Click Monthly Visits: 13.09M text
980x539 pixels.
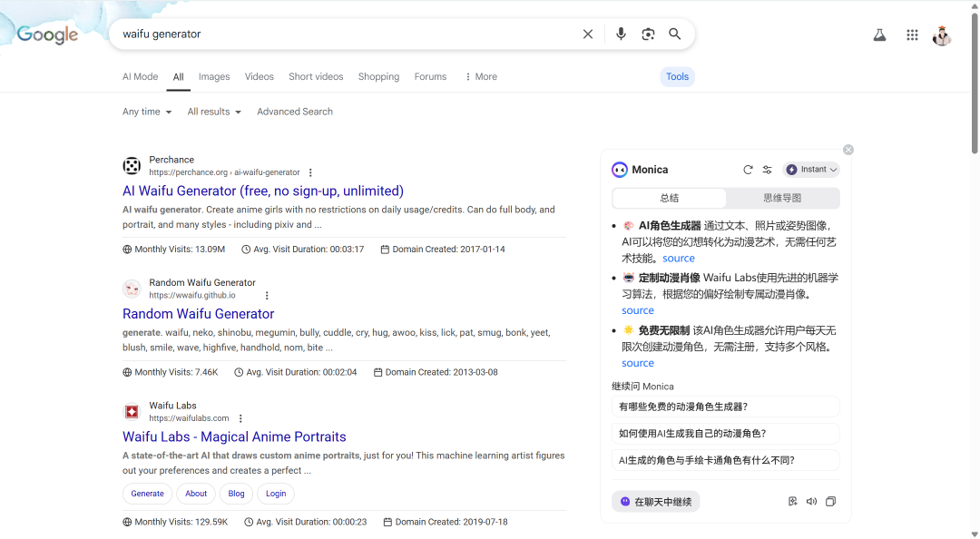pos(180,250)
